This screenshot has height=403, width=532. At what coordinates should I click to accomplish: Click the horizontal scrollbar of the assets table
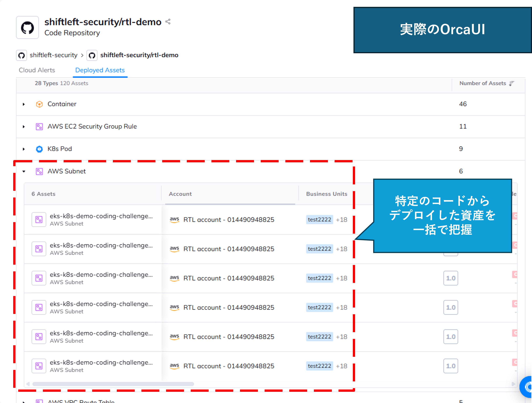[x=113, y=384]
